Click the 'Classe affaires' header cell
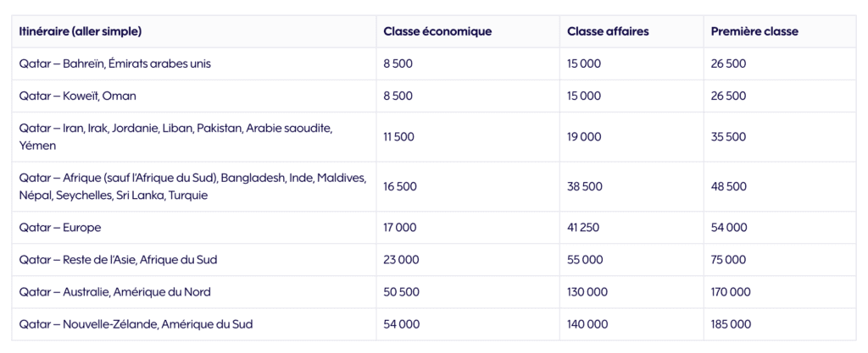The width and height of the screenshot is (868, 353). (x=610, y=31)
